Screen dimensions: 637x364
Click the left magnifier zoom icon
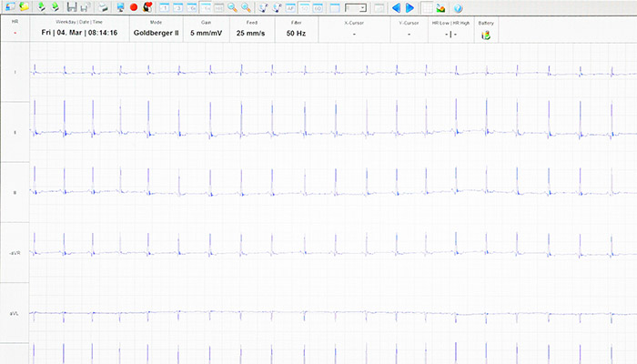[x=232, y=7]
